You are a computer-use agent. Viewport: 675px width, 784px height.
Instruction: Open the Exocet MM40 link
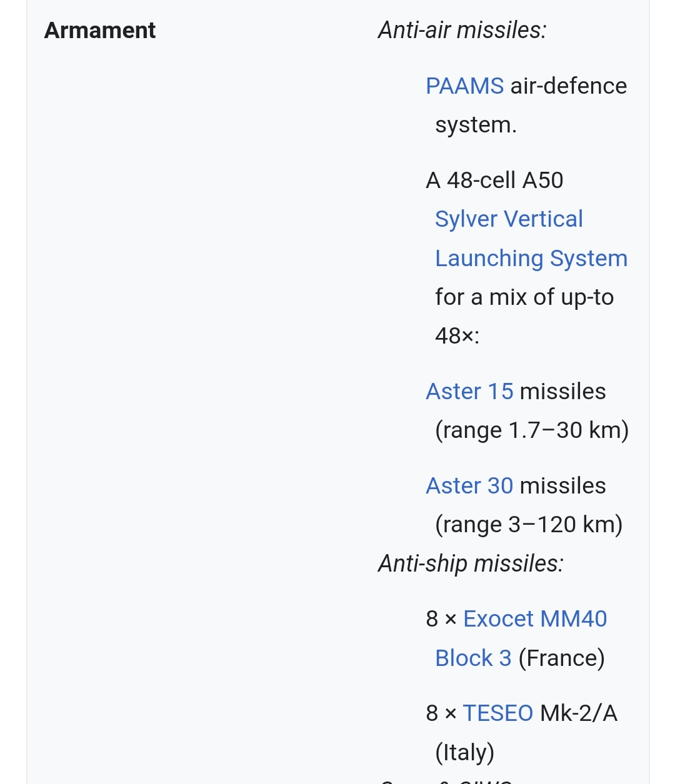535,619
